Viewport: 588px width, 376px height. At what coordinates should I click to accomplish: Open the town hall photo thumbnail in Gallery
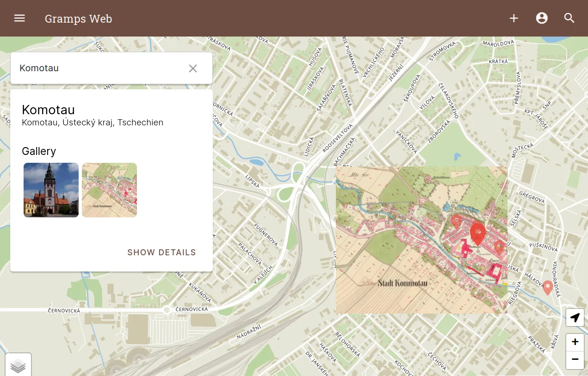click(51, 190)
